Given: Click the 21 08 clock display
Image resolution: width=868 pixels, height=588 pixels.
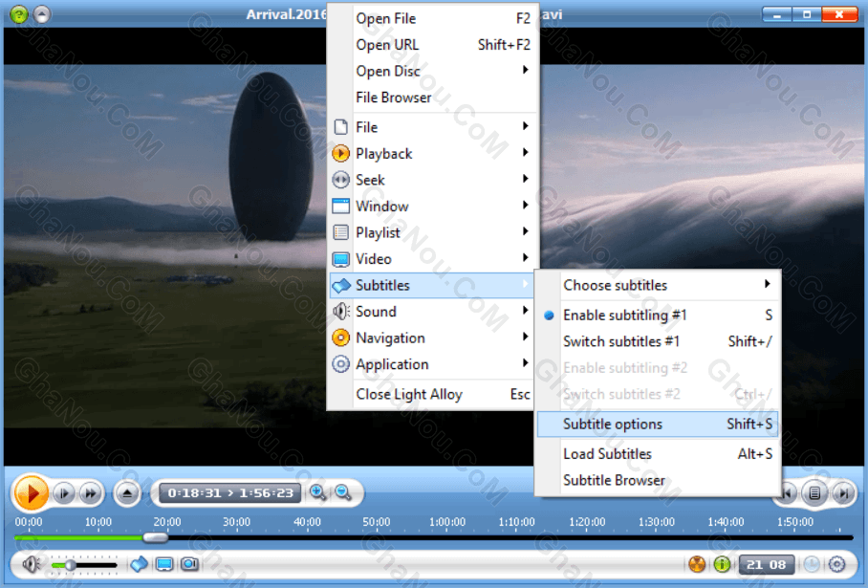Looking at the screenshot, I should pos(766,565).
